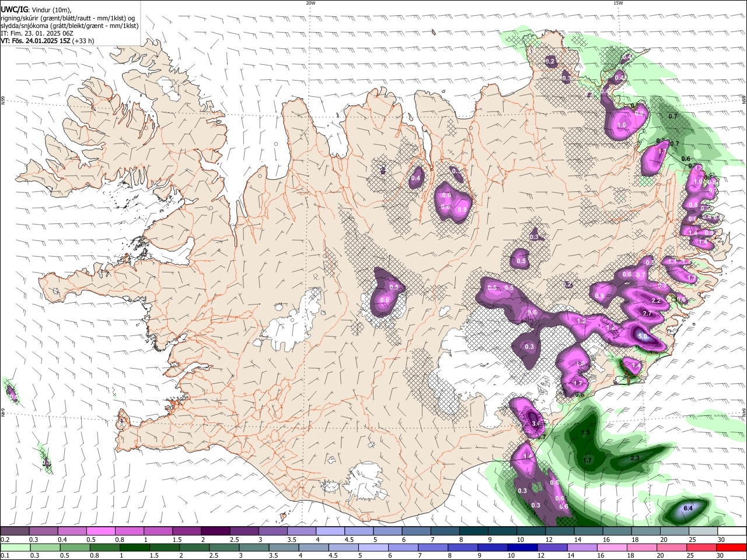Click the 'slydda/snjókoma' legend description line

coord(70,26)
